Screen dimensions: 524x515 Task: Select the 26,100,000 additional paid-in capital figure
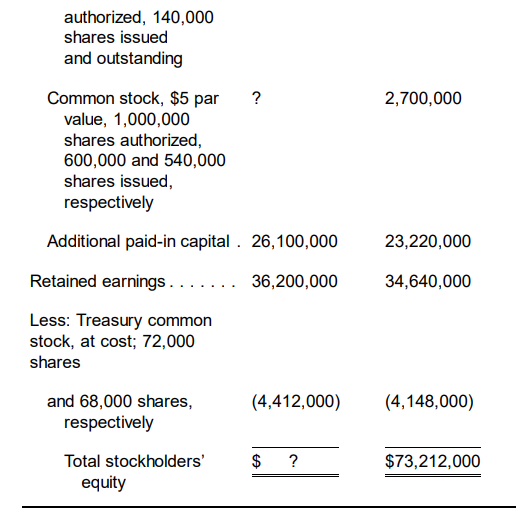[x=294, y=241]
